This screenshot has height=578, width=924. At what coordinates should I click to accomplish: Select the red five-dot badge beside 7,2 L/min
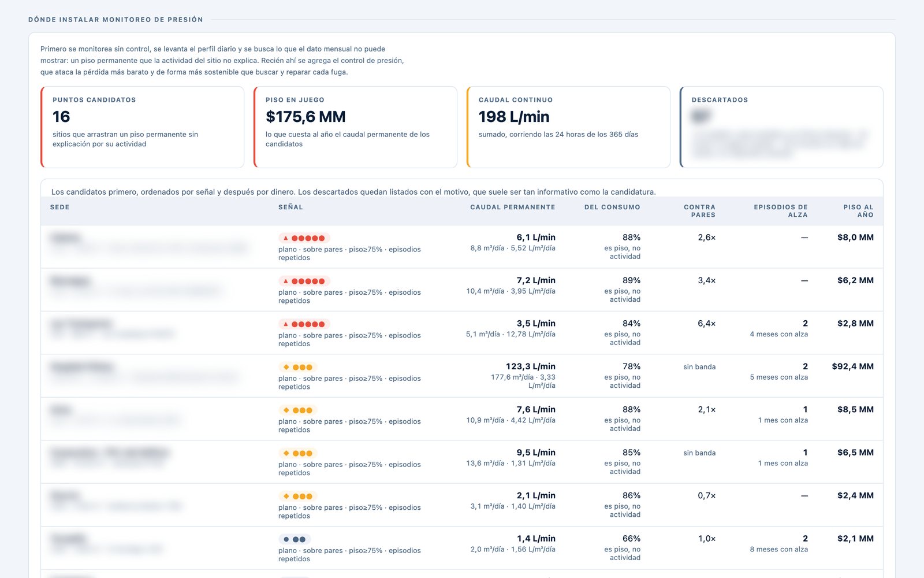coord(304,281)
